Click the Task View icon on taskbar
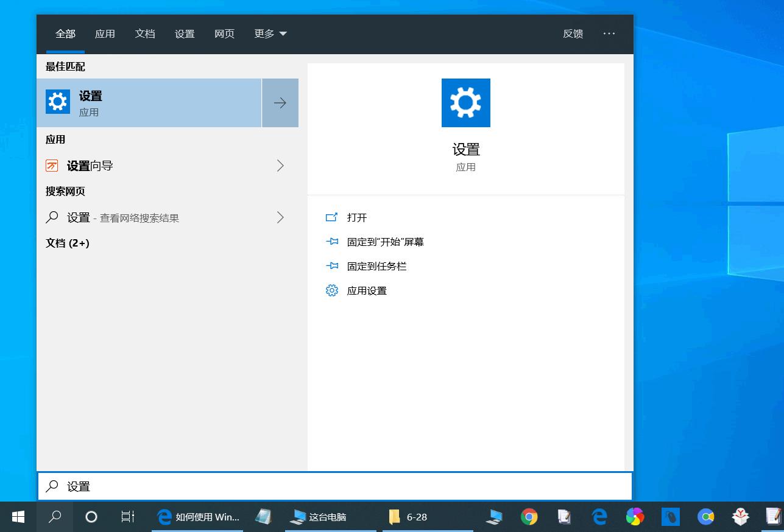This screenshot has height=532, width=784. coord(127,517)
